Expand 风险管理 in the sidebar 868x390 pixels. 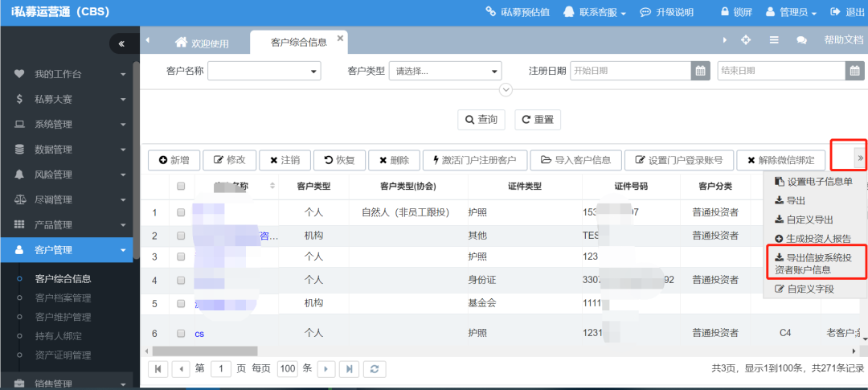[67, 174]
